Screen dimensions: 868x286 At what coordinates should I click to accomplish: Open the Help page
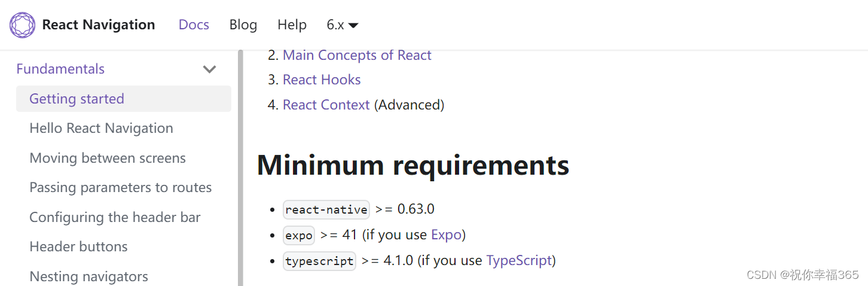pyautogui.click(x=292, y=25)
